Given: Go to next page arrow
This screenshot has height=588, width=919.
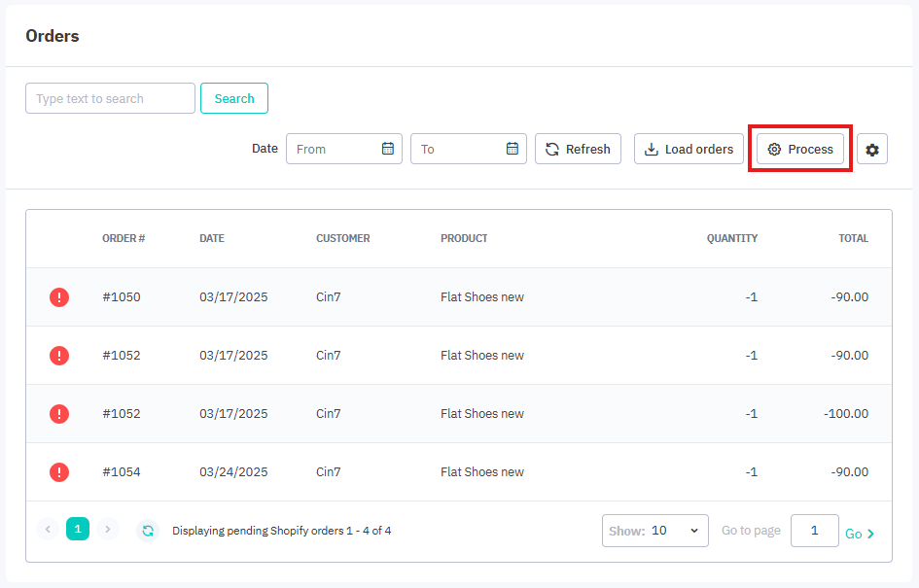Looking at the screenshot, I should point(108,530).
